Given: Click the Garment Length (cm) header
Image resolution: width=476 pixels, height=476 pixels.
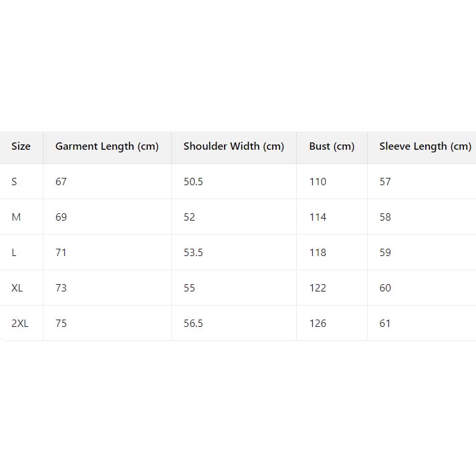Looking at the screenshot, I should tap(107, 146).
